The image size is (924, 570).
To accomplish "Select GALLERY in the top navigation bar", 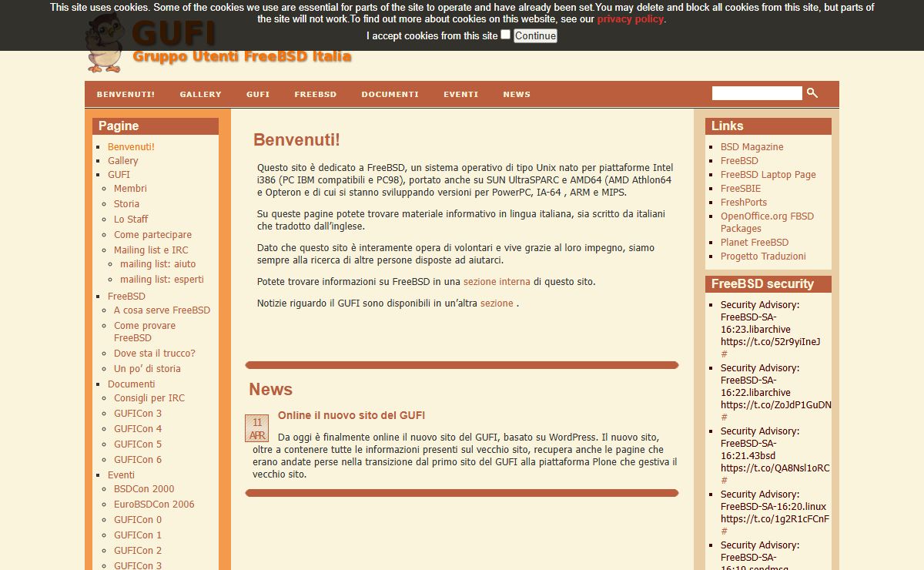I will pos(201,94).
